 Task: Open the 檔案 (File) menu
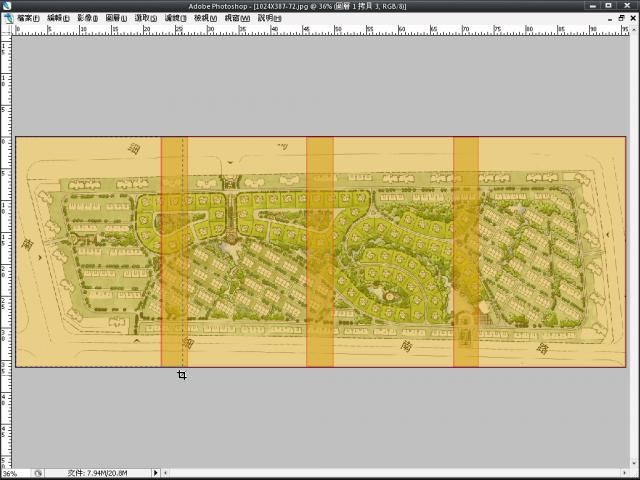[x=27, y=18]
